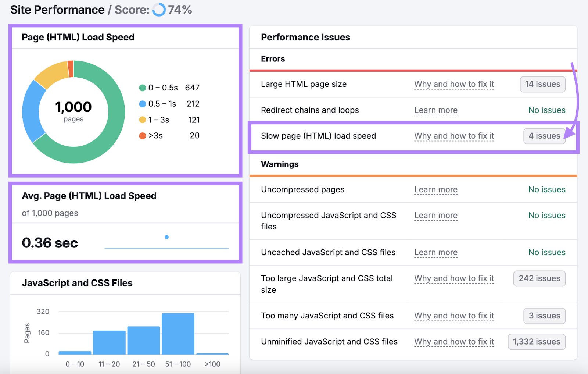Viewport: 588px width, 374px height.
Task: Open 4 issues for Slow page load speed
Action: tap(544, 136)
